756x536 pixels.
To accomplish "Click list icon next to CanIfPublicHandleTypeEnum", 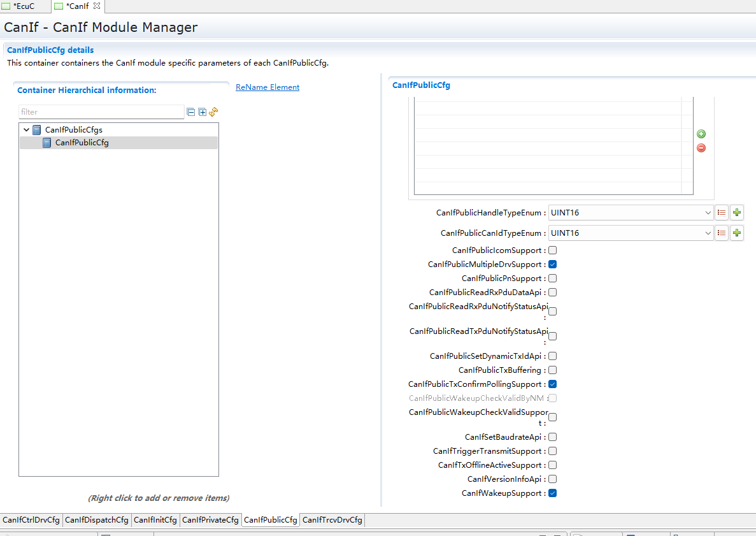I will pyautogui.click(x=722, y=213).
